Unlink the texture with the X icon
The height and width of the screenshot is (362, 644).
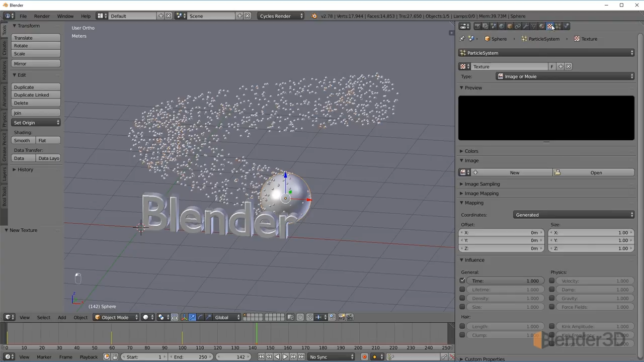tap(569, 66)
